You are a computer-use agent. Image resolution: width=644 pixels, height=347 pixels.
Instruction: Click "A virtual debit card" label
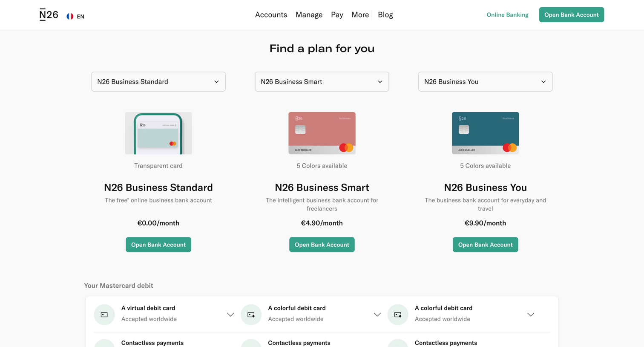148,308
